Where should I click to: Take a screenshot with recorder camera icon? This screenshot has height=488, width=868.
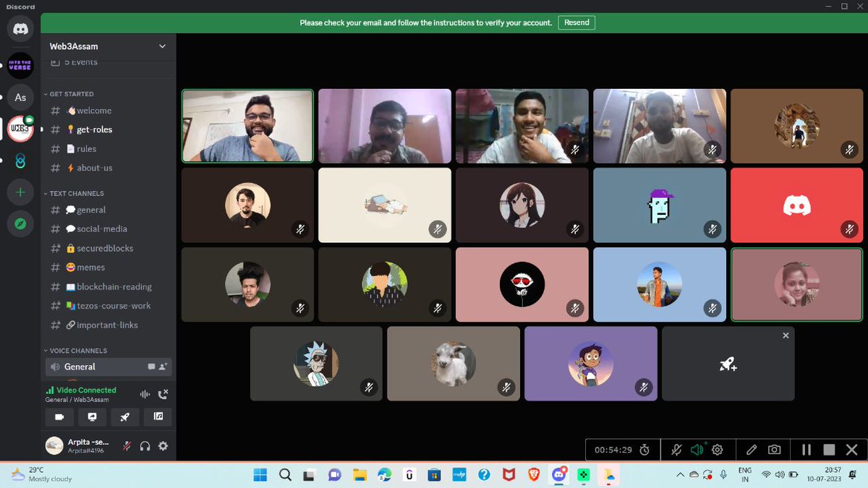click(x=775, y=450)
